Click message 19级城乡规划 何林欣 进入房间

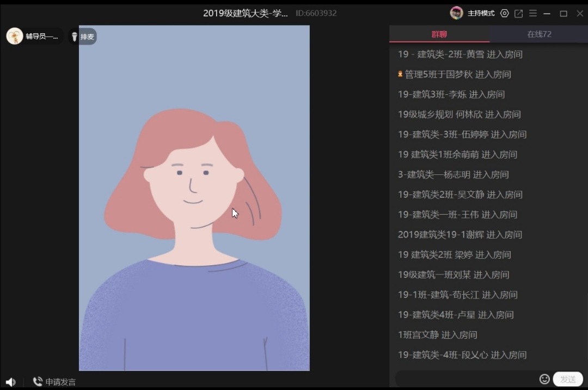tap(460, 114)
